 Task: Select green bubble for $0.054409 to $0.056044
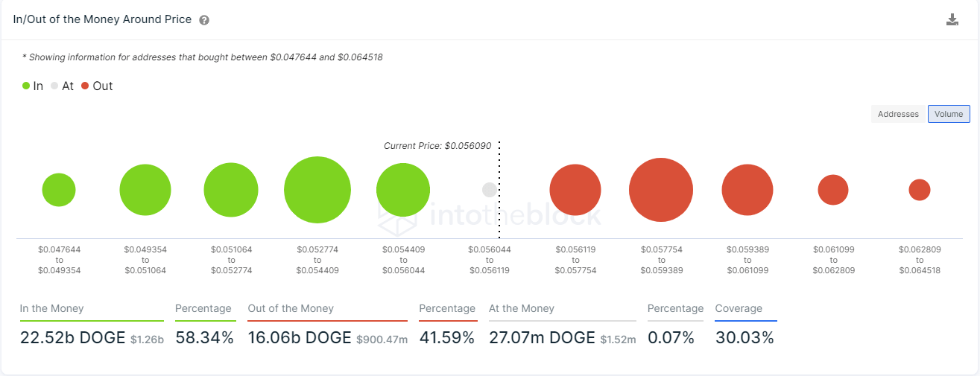coord(403,190)
